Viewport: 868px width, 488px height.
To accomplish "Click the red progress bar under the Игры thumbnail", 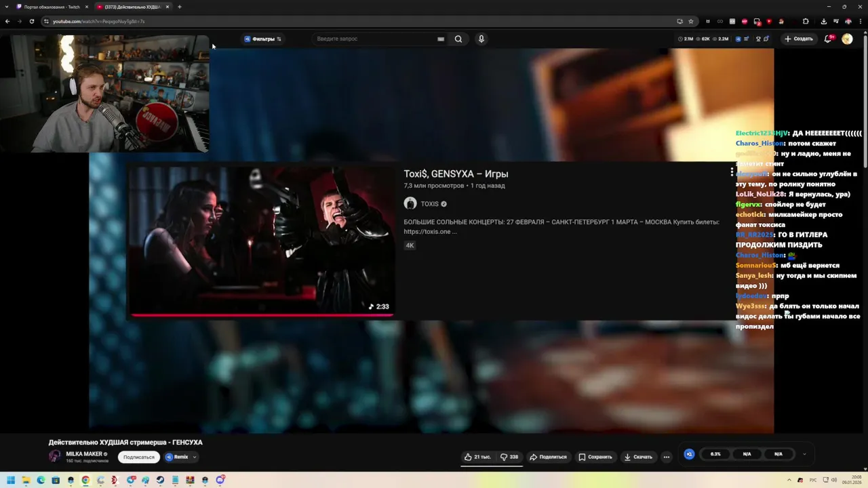I will tap(262, 314).
